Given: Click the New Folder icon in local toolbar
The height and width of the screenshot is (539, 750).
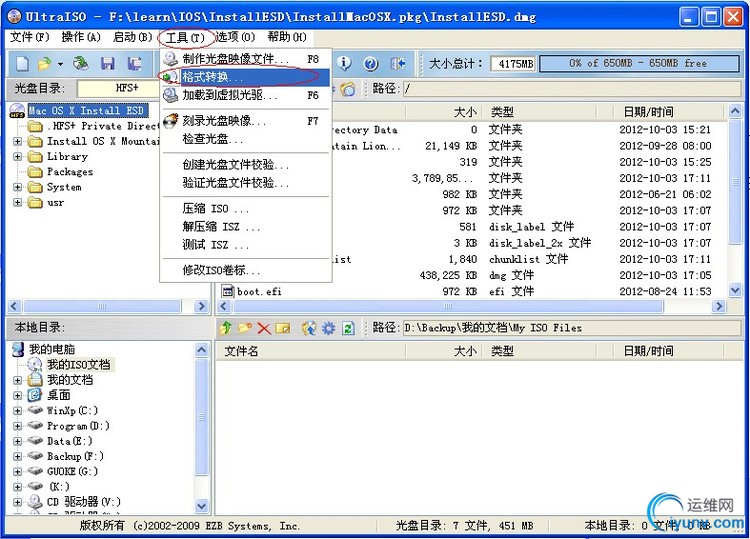Looking at the screenshot, I should coord(245,328).
